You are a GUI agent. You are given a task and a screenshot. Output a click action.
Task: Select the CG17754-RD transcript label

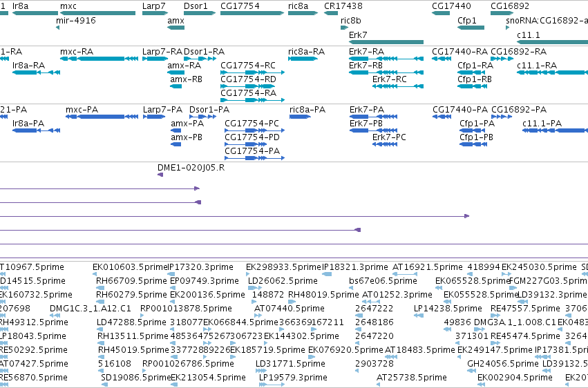(248, 79)
